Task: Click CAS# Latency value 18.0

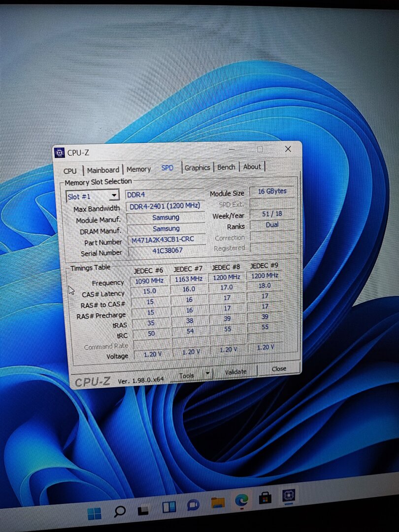Action: [265, 286]
